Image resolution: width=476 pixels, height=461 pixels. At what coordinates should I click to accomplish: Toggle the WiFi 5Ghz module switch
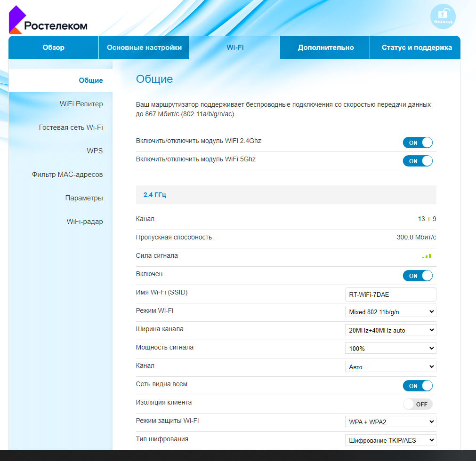tap(418, 161)
